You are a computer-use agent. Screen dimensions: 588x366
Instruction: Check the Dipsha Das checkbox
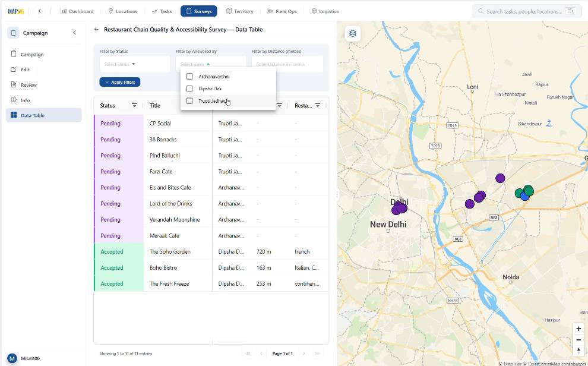(189, 89)
